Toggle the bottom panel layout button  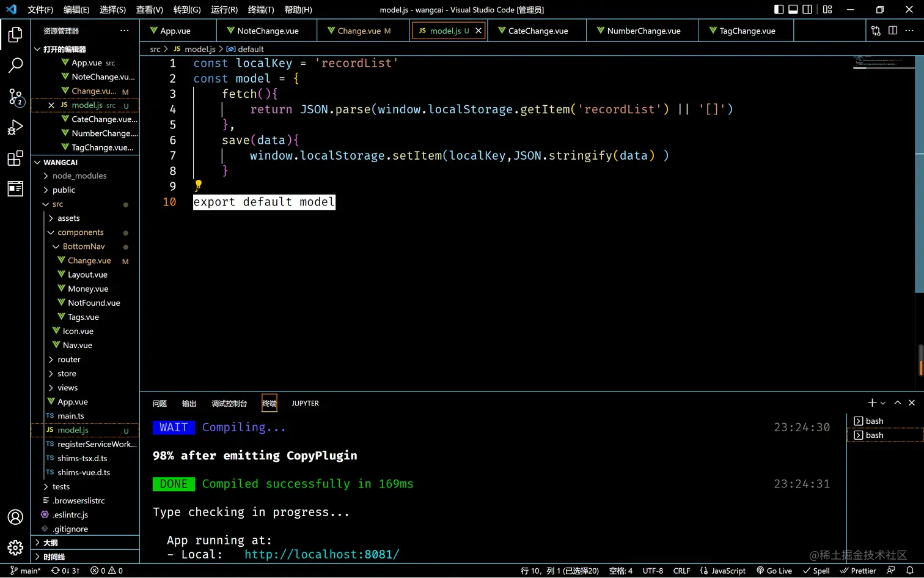(x=793, y=9)
